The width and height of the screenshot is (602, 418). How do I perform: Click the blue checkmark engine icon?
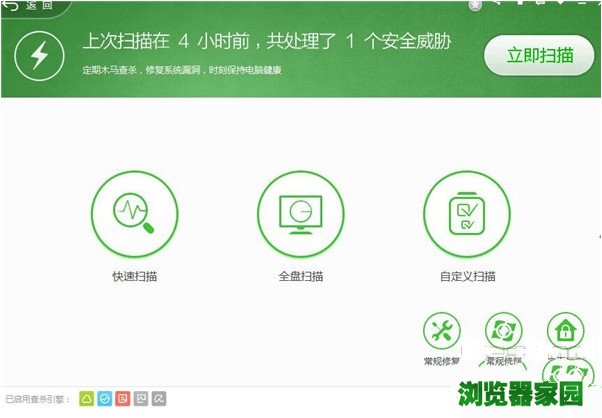[105, 399]
